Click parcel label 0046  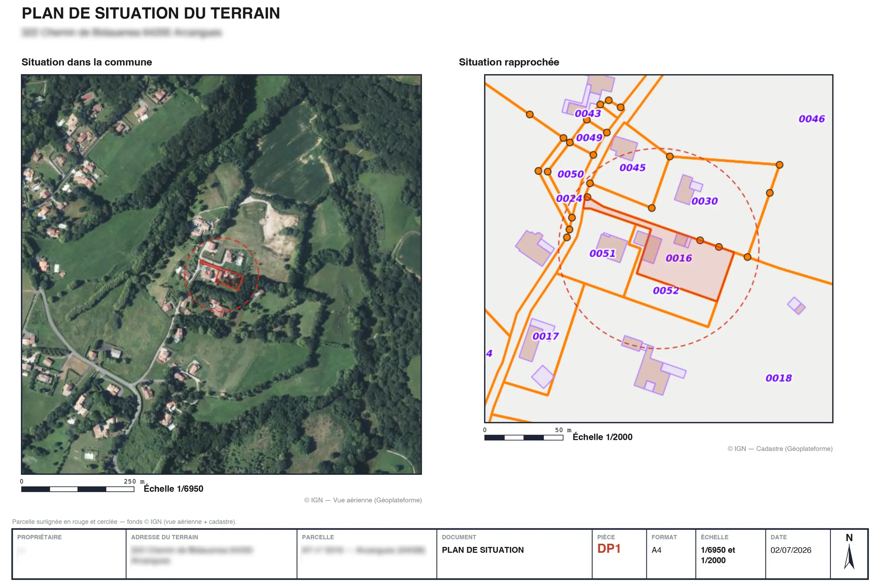[x=812, y=119]
